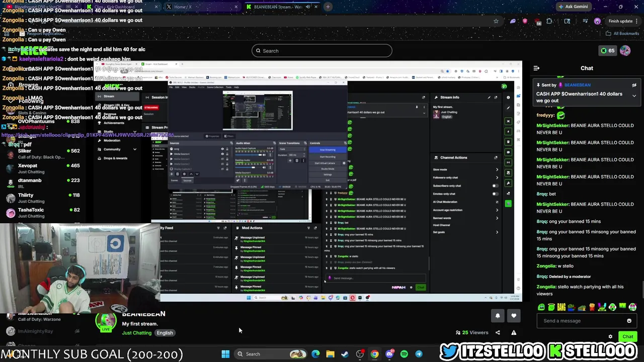Toggle Subscribers-only chat in Channel Actions

pos(495,186)
